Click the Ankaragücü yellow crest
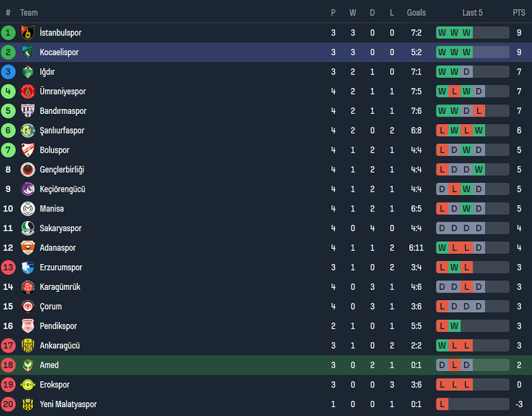This screenshot has width=532, height=416. (27, 346)
